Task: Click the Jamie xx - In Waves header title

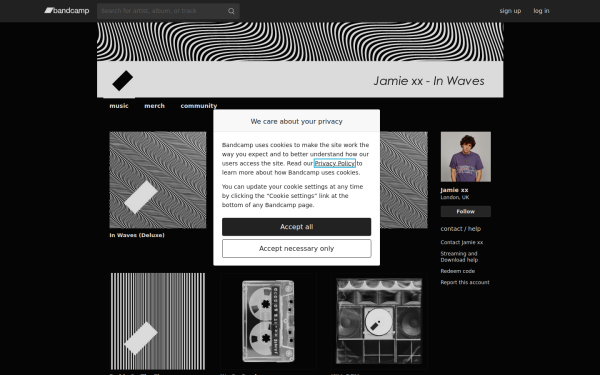Action: (429, 81)
